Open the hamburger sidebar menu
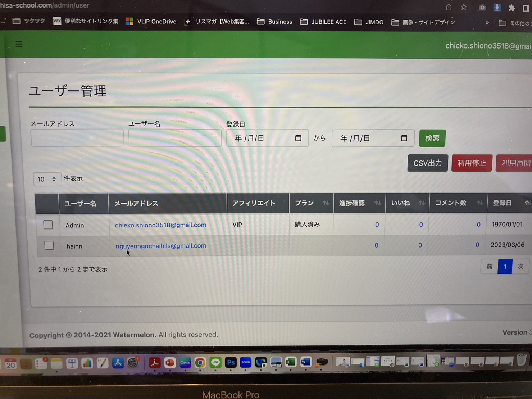 (19, 44)
